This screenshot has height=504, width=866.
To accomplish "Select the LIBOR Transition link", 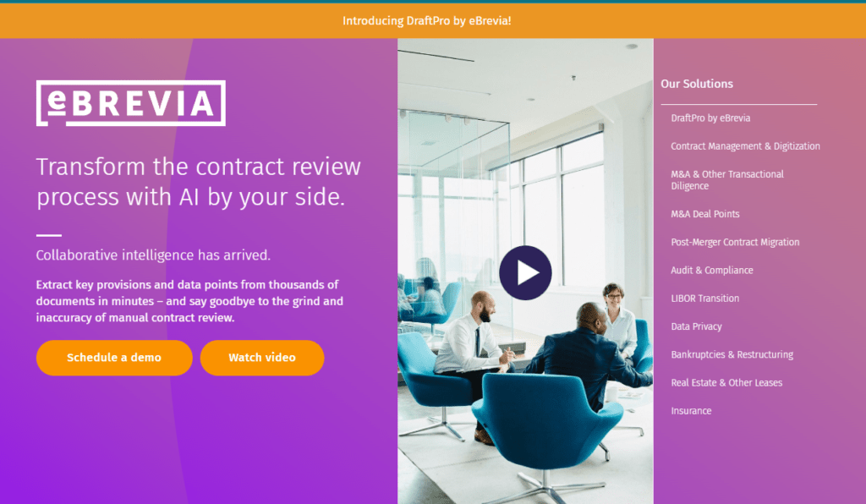I will pos(704,299).
